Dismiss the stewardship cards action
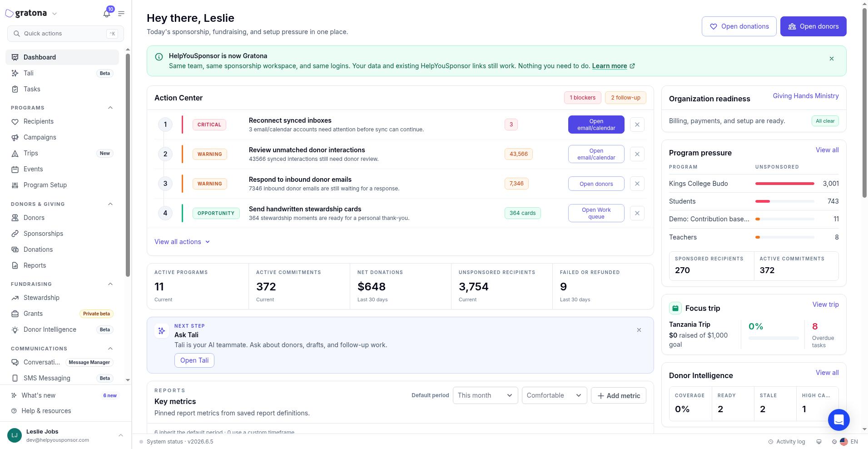868x449 pixels. [637, 213]
